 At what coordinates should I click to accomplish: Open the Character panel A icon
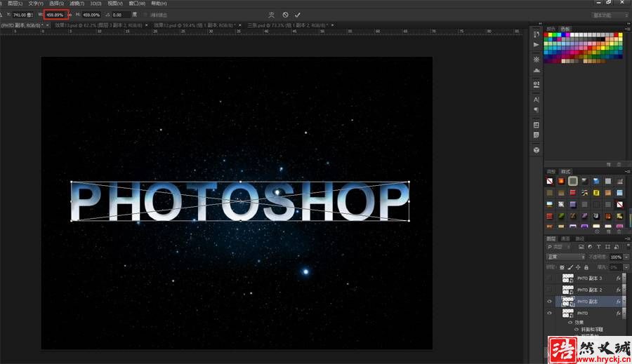tap(536, 100)
